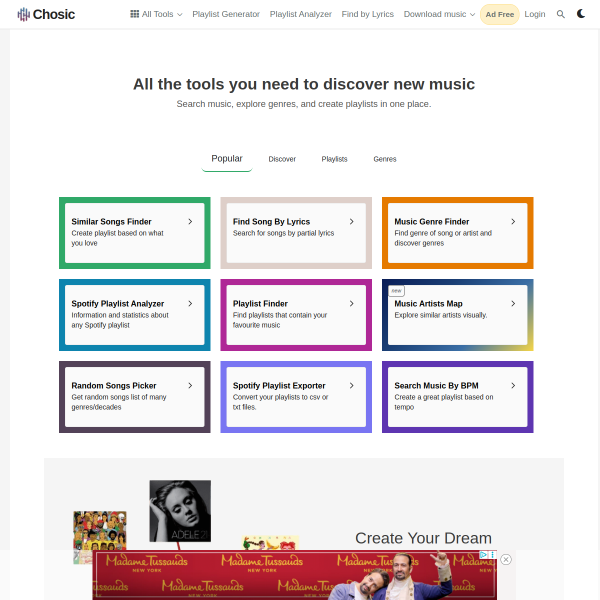The height and width of the screenshot is (600, 600).
Task: Click the arrow on Find Song By Lyrics card
Action: click(352, 222)
